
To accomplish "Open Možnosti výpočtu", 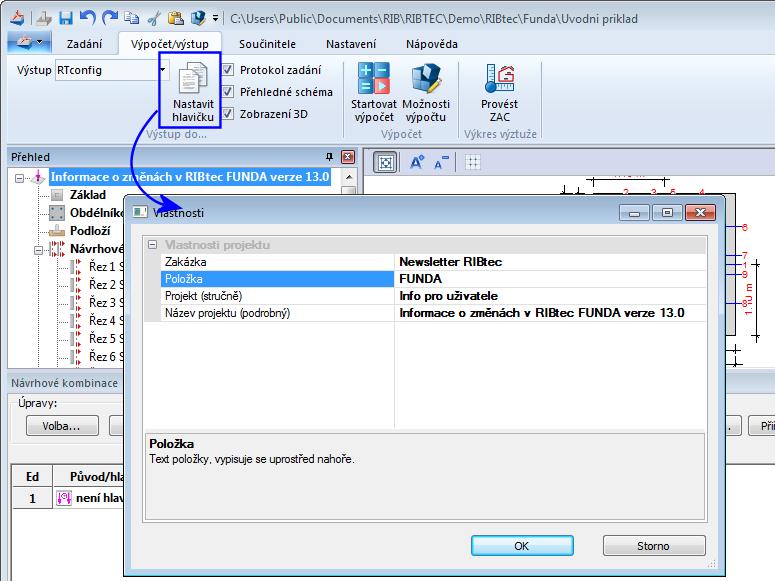I will (x=426, y=92).
